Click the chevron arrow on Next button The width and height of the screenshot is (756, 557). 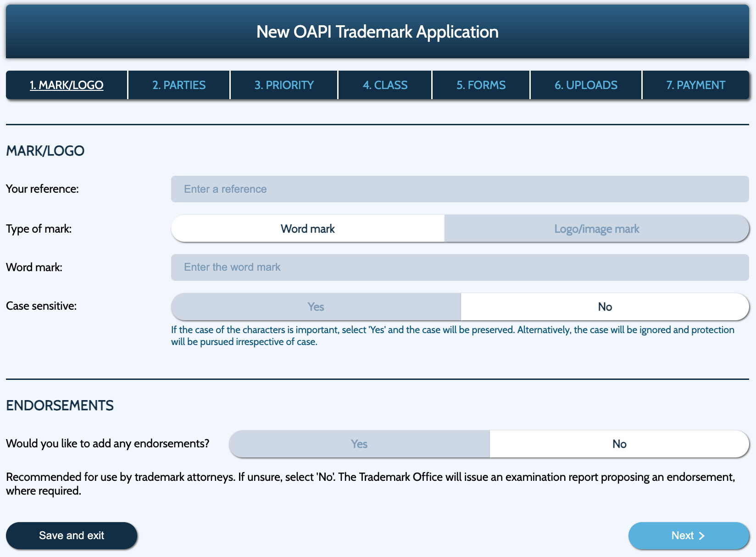[x=701, y=536]
